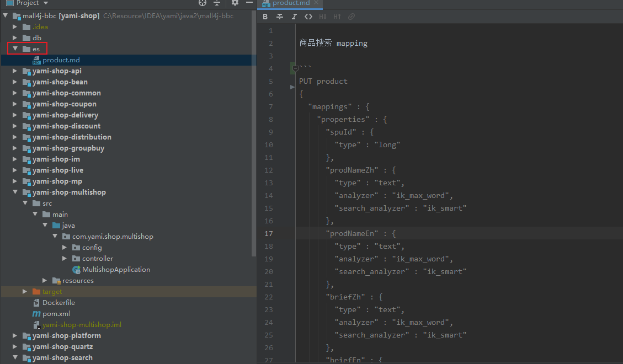Select Dockerfile in the project tree

tap(58, 302)
